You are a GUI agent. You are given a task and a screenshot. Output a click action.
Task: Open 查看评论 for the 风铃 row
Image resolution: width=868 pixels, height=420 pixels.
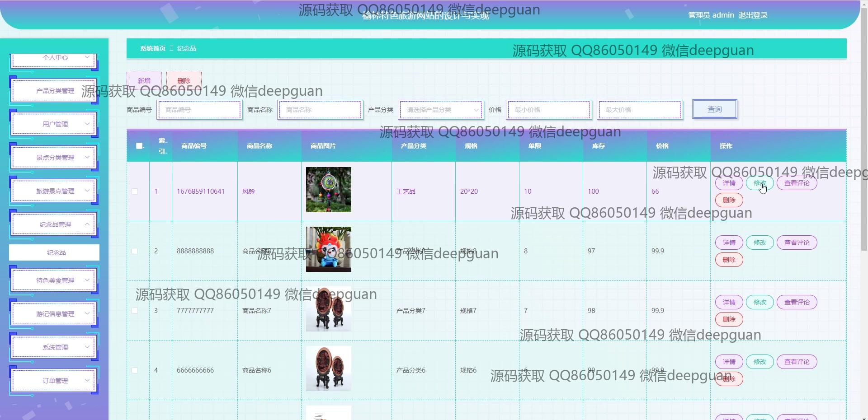pos(797,183)
